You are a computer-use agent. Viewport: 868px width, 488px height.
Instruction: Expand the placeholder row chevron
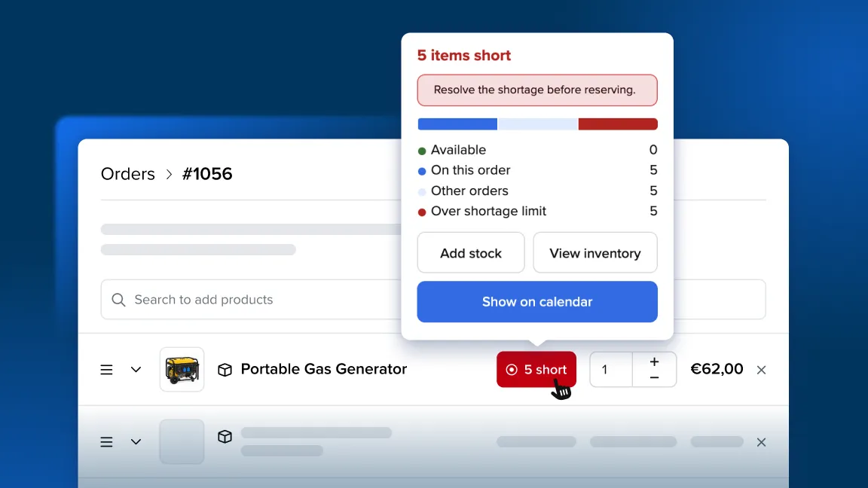click(x=136, y=442)
